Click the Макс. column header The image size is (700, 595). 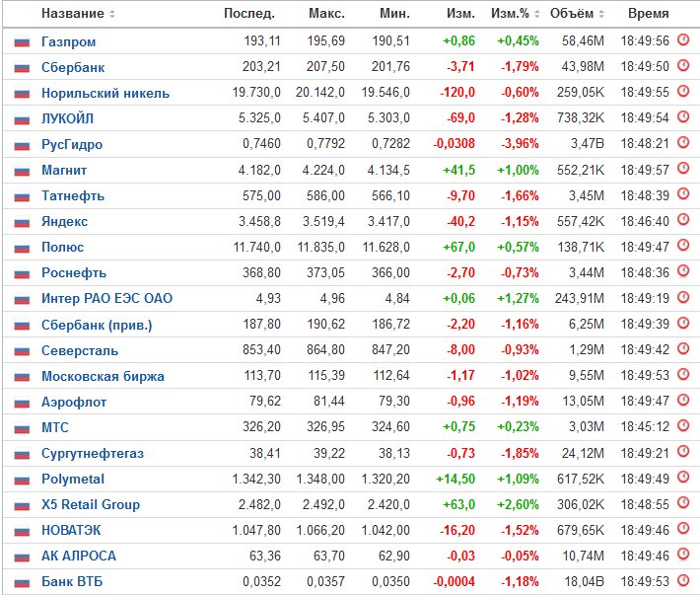(326, 14)
